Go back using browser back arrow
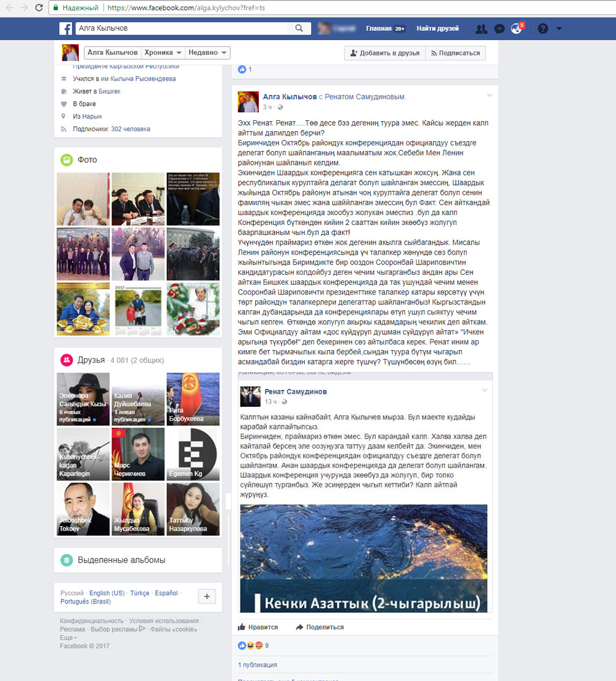Viewport: 616px width, 681px height. (x=9, y=8)
